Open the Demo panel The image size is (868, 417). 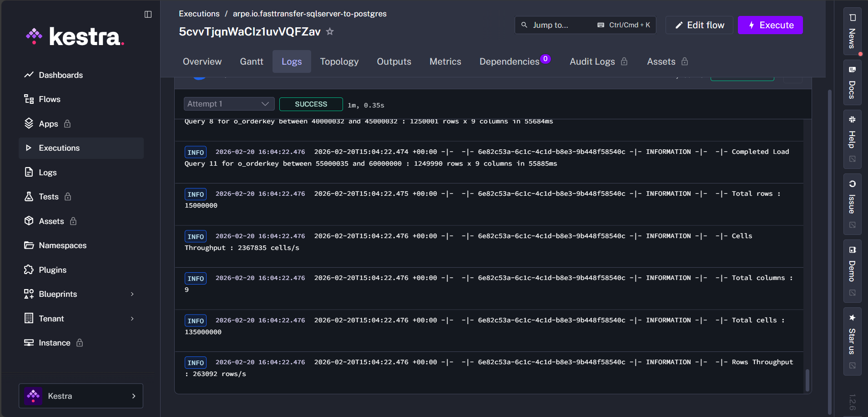852,269
